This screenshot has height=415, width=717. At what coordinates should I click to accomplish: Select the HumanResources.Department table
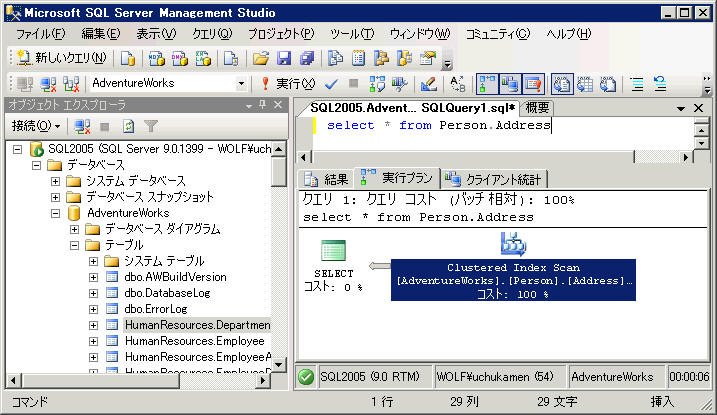[x=197, y=325]
